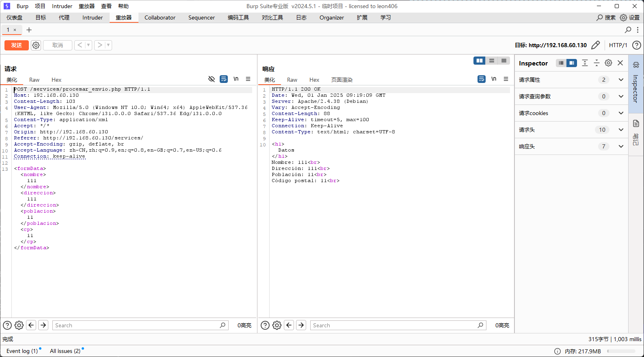Open the Intruder main tab
The width and height of the screenshot is (644, 357).
click(93, 17)
